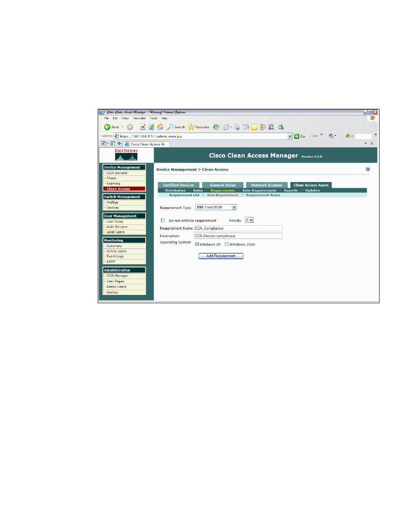Open the tab list dropdown arrow

tap(365, 144)
